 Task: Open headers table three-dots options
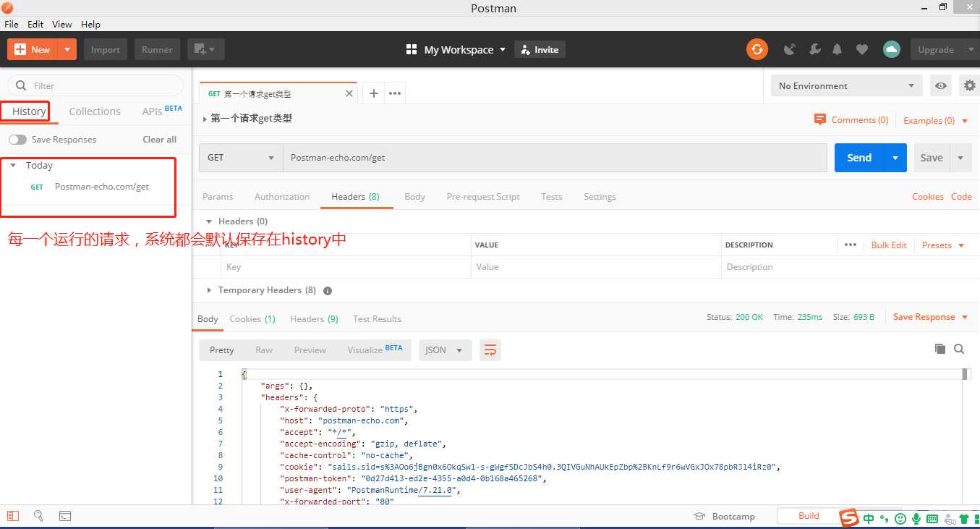(851, 245)
